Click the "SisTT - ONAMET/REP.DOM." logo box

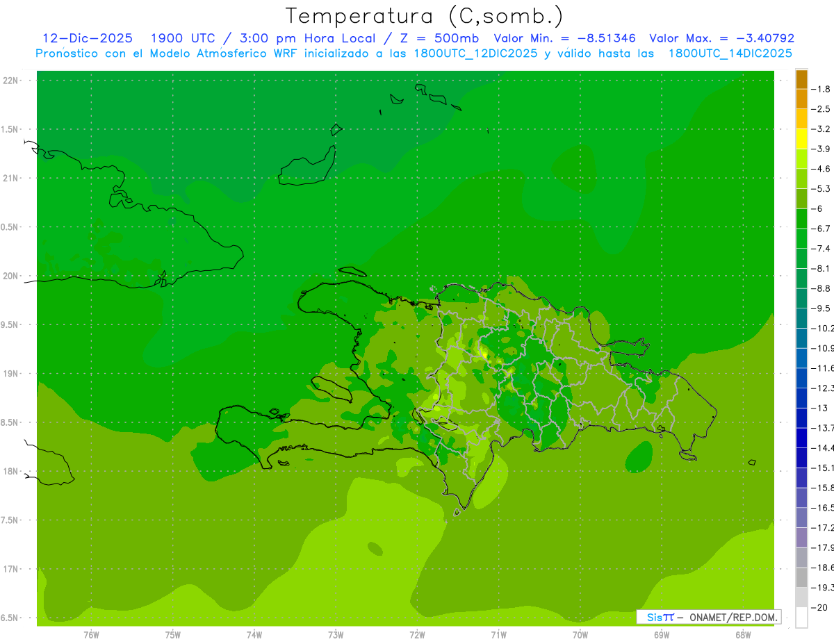pyautogui.click(x=708, y=616)
